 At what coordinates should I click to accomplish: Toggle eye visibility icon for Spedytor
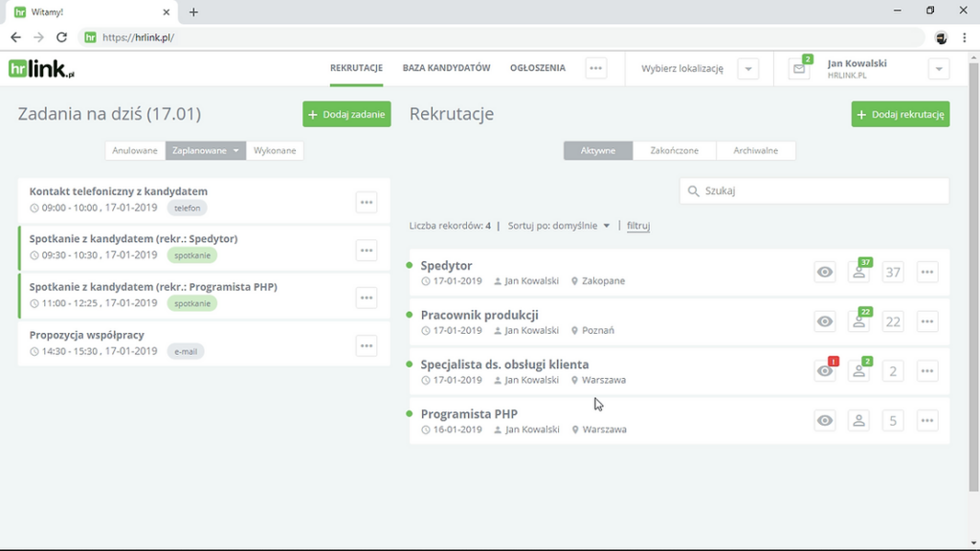pyautogui.click(x=825, y=272)
